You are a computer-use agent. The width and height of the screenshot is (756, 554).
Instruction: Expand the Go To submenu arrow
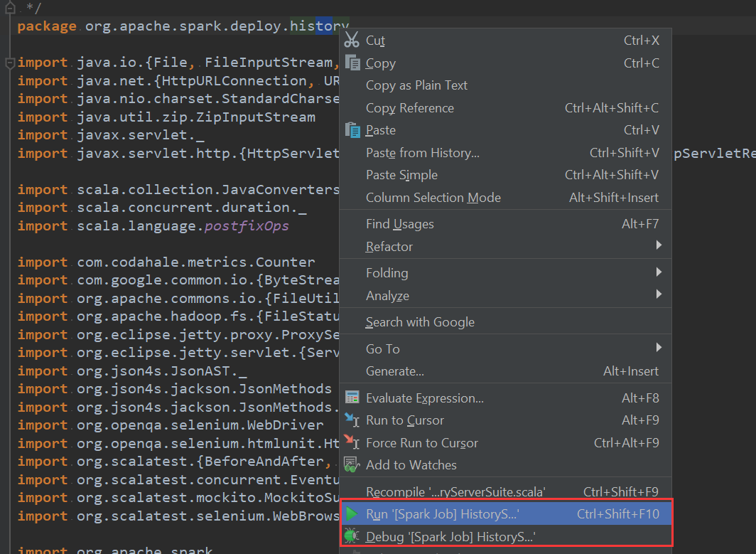tap(658, 348)
